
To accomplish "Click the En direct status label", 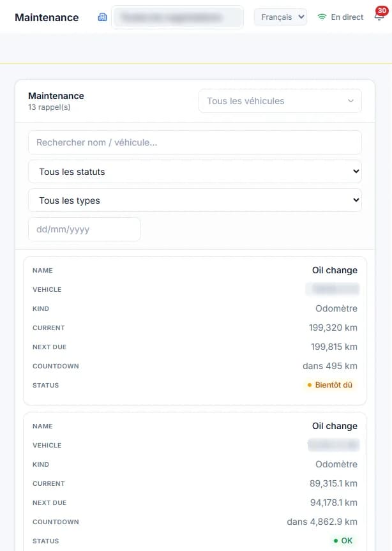I will click(x=347, y=17).
